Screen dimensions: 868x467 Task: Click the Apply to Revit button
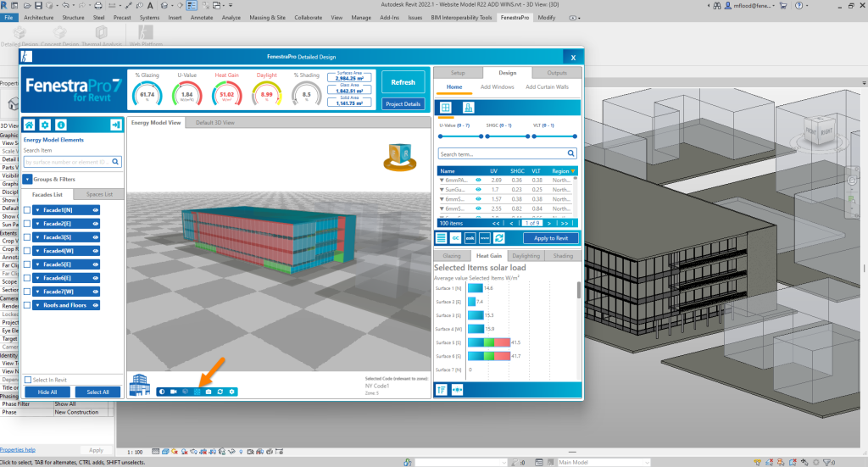[x=551, y=238]
